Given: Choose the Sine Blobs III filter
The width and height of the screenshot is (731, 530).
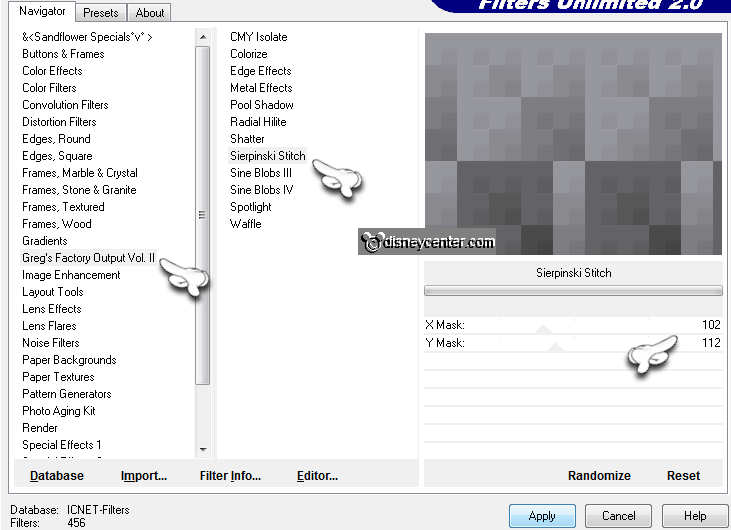Looking at the screenshot, I should [x=261, y=173].
